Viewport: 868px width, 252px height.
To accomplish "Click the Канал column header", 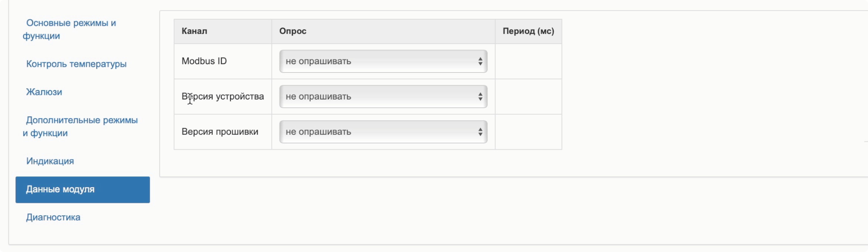I will point(194,31).
